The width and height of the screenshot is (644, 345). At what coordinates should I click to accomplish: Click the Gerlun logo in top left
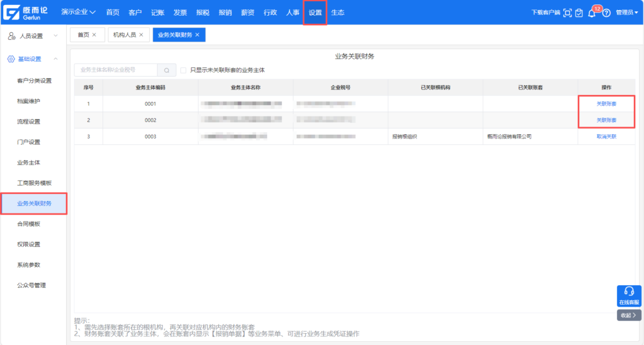point(28,13)
